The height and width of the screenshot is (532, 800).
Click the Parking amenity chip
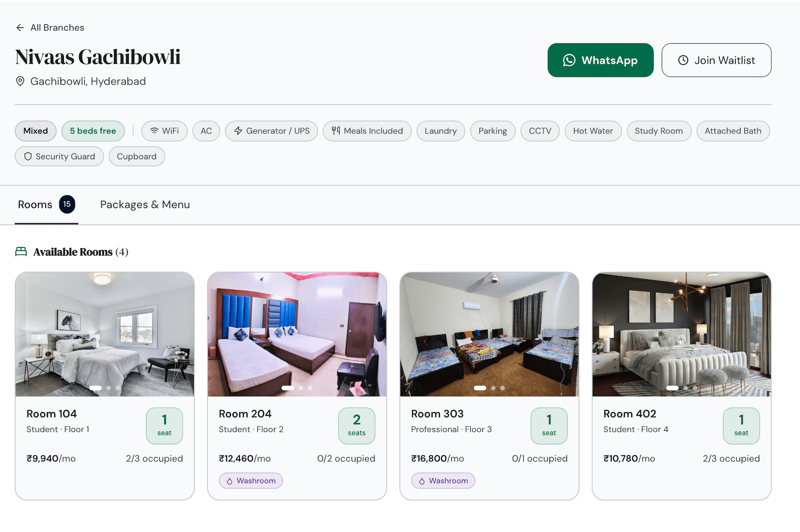pos(493,131)
